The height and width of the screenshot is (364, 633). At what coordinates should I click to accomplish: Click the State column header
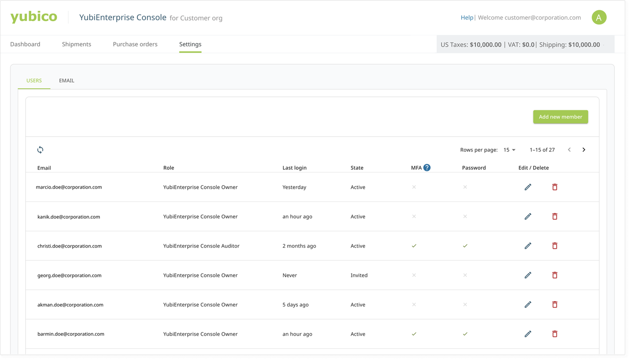pos(357,168)
